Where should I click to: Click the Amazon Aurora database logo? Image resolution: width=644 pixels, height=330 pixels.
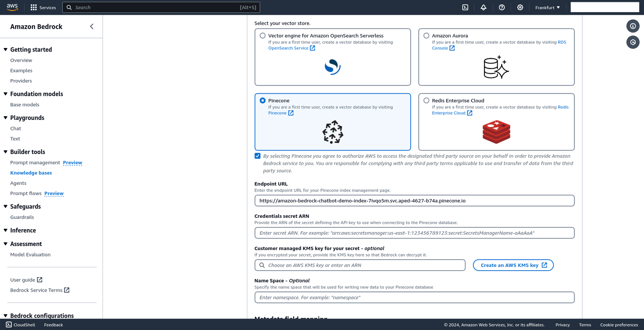(x=496, y=67)
